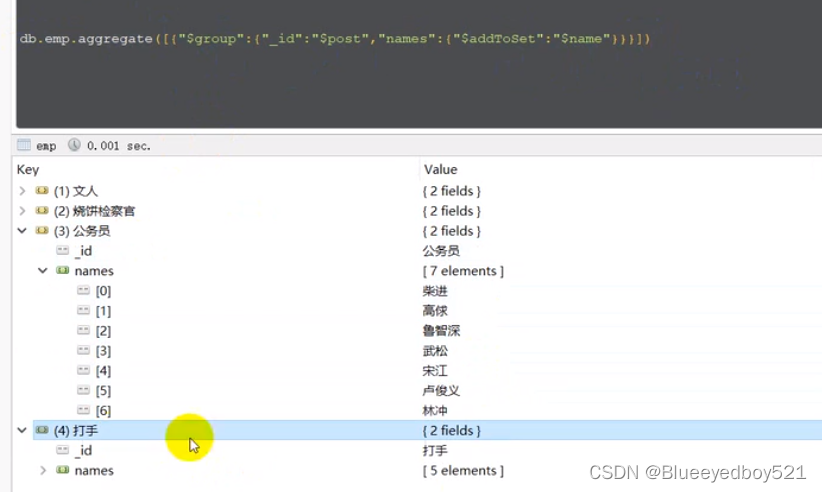Viewport: 822px width, 492px height.
Task: Click { 2 fields } value of 打手
Action: [451, 430]
